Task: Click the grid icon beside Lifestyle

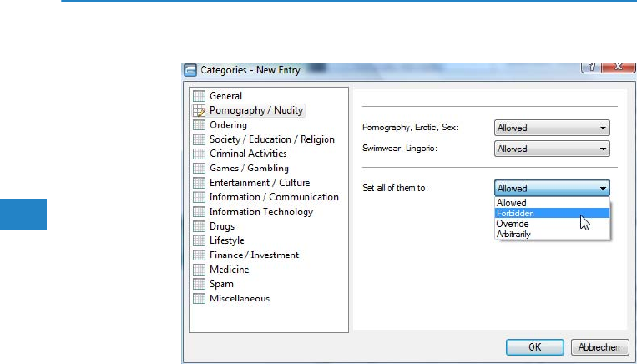Action: 199,240
